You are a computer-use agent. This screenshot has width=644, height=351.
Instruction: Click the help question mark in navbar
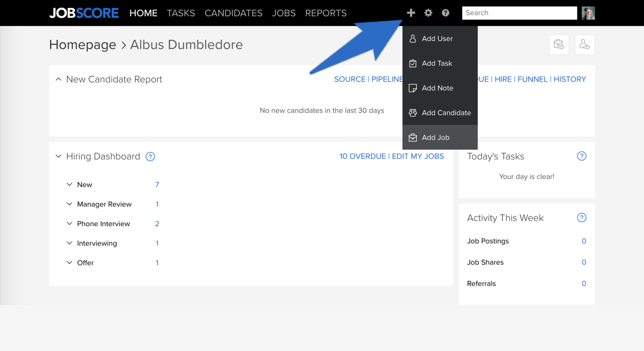click(445, 13)
